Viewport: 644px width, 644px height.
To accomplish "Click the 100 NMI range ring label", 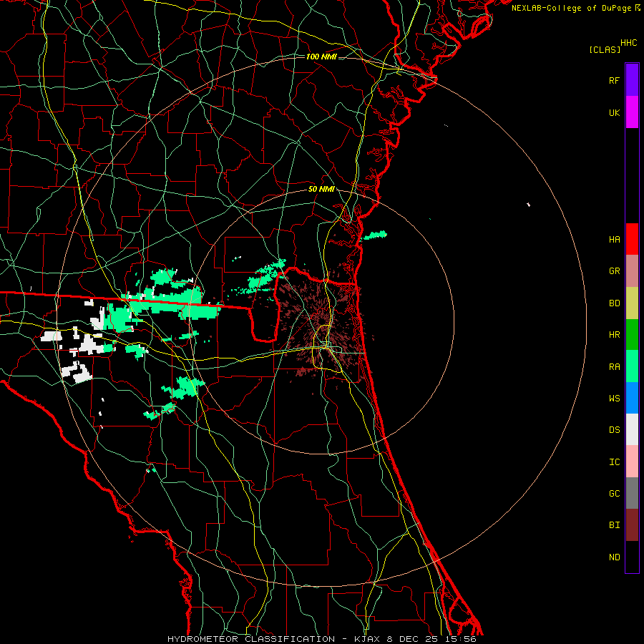I will tap(321, 57).
